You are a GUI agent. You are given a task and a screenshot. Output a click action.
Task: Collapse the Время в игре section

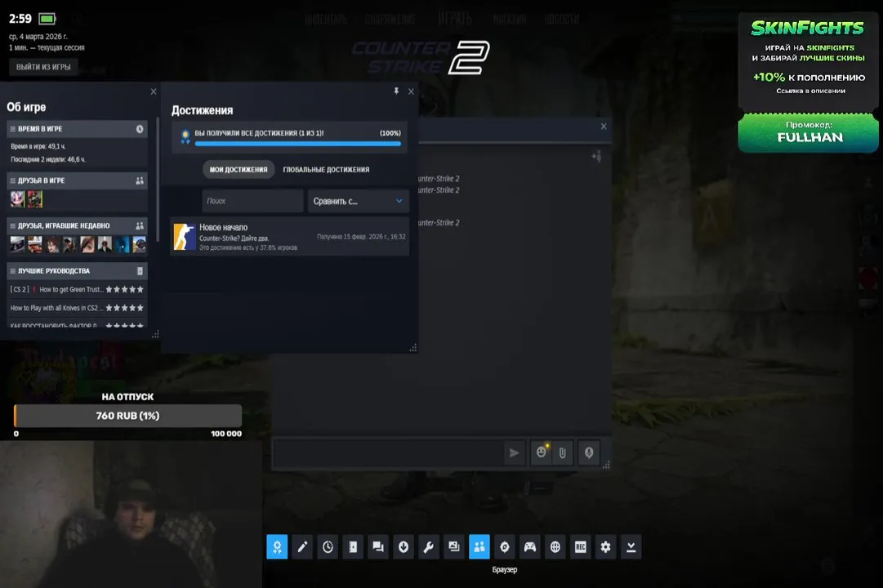pyautogui.click(x=12, y=129)
